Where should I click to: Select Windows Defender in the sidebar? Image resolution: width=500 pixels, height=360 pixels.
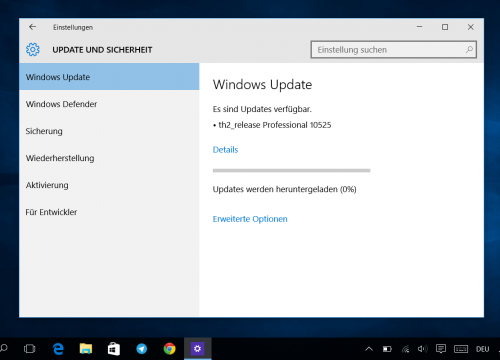click(x=109, y=104)
